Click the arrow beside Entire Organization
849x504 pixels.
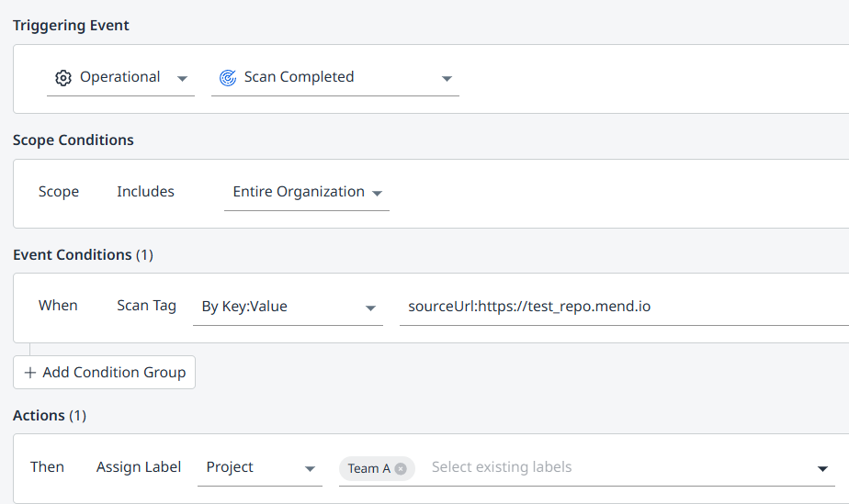tap(378, 193)
